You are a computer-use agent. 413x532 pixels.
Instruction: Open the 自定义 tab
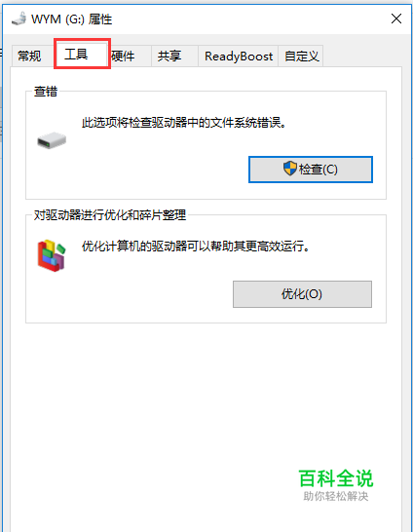301,56
